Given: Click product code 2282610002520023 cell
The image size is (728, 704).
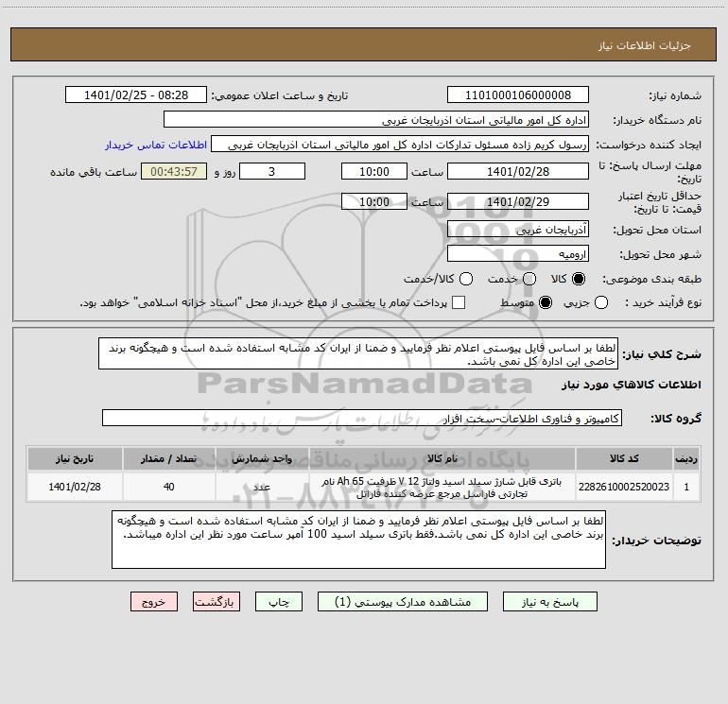Looking at the screenshot, I should coord(624,487).
